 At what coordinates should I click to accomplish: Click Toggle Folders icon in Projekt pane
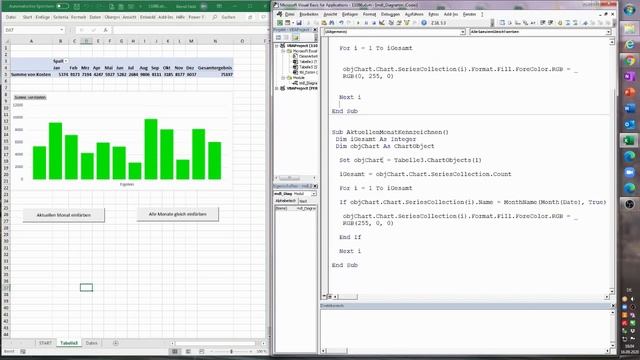click(295, 38)
